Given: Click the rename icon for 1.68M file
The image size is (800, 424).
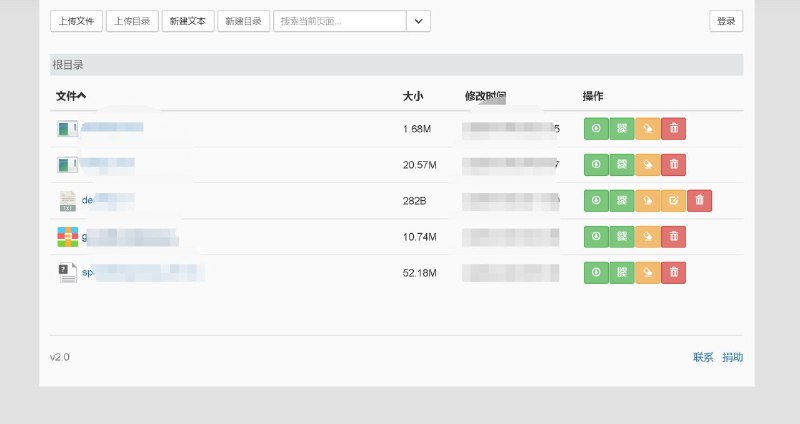Looking at the screenshot, I should [648, 129].
